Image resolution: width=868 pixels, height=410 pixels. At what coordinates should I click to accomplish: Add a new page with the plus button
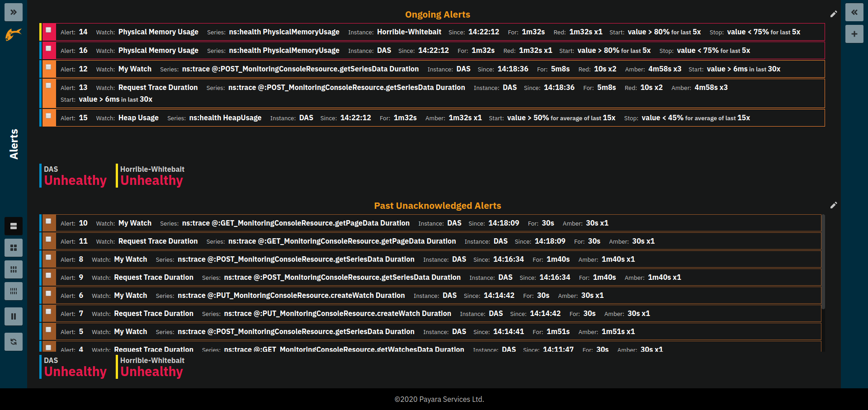(854, 34)
